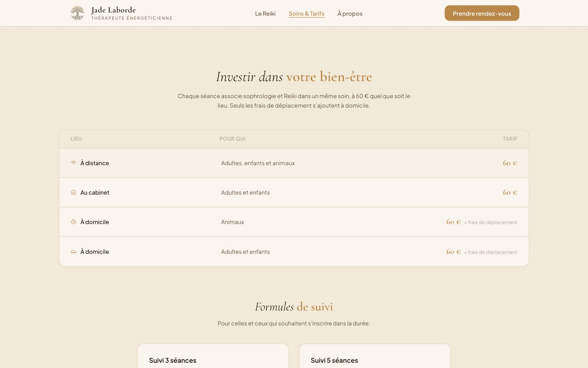
Task: Click the paw icon in the Animaux row
Action: click(x=73, y=221)
